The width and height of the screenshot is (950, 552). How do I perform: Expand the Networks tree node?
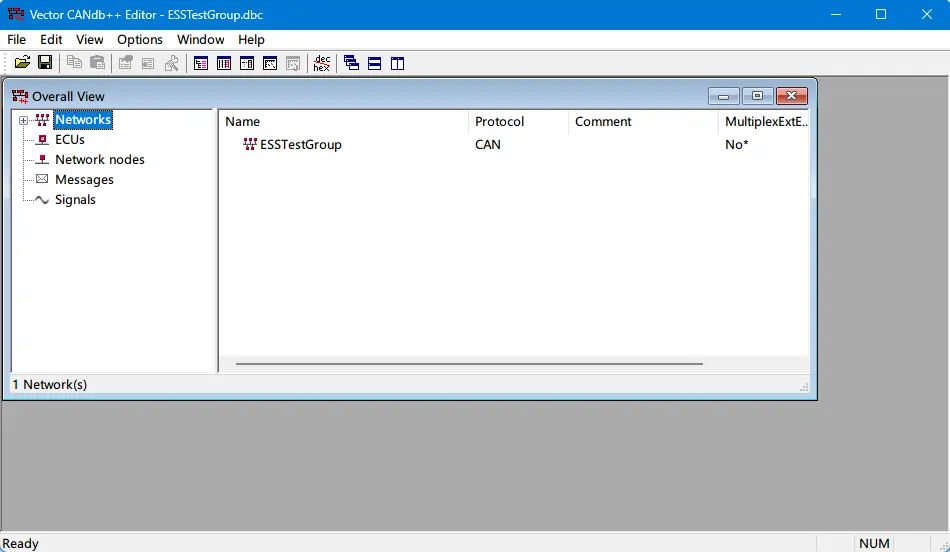click(x=23, y=120)
